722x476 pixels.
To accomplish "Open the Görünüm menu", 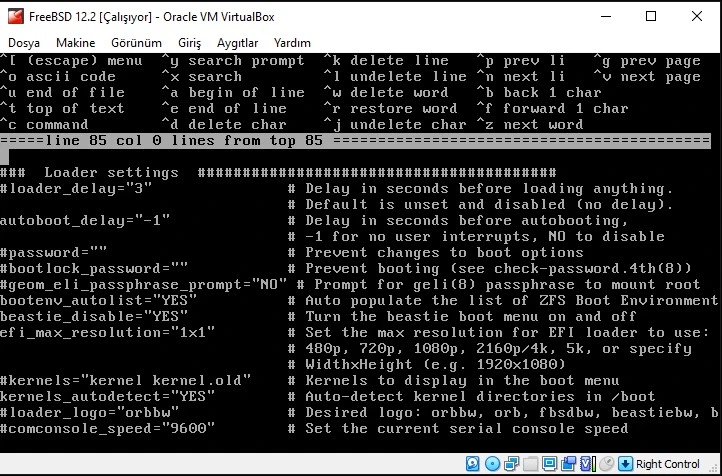I will pos(136,43).
